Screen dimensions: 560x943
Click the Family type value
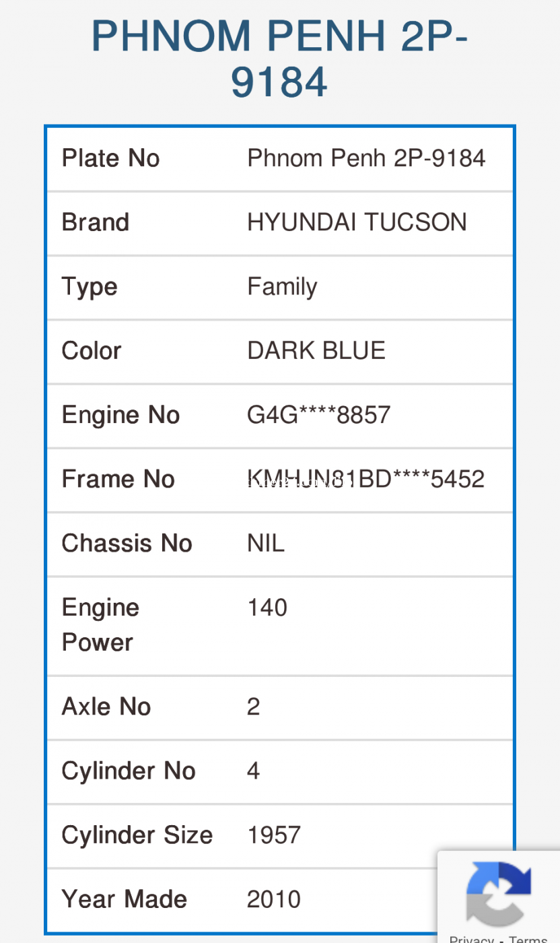282,287
